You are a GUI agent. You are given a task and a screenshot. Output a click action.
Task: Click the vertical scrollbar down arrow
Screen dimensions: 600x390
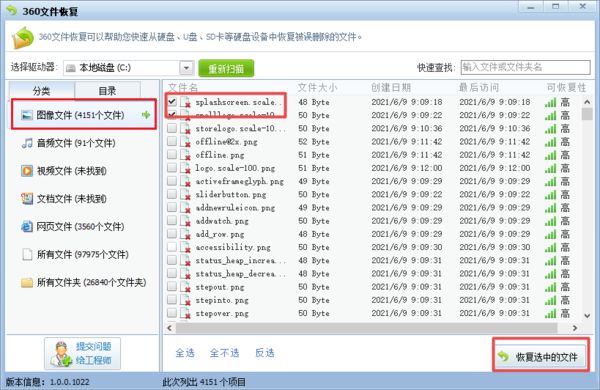pos(587,316)
